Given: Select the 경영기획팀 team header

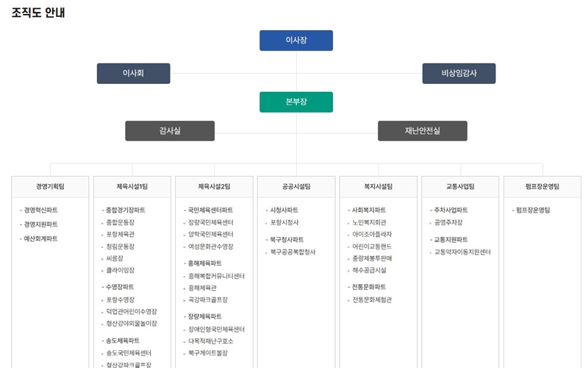Looking at the screenshot, I should [50, 187].
